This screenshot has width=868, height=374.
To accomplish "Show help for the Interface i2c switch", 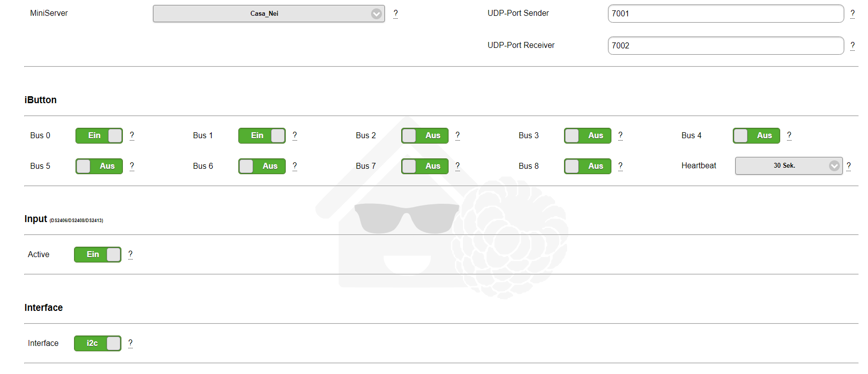I will coord(130,343).
